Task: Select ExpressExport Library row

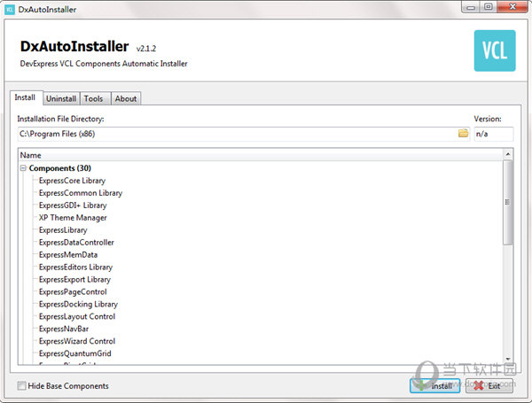Action: tap(75, 279)
